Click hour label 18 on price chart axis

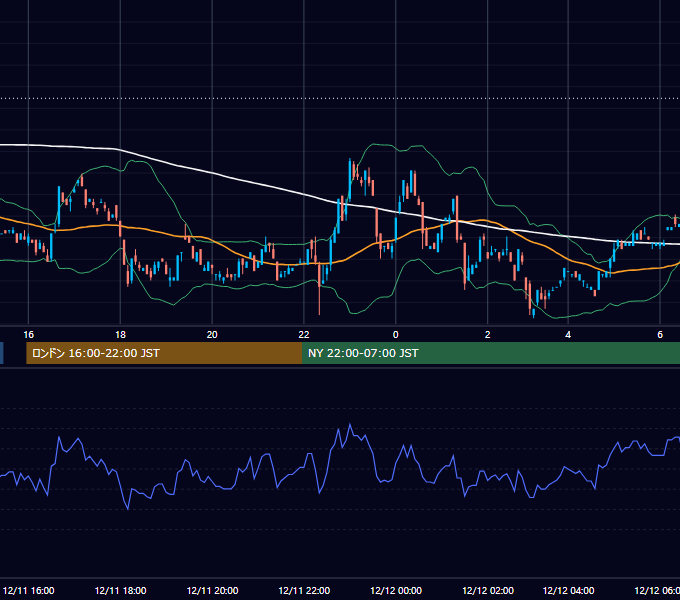[120, 335]
